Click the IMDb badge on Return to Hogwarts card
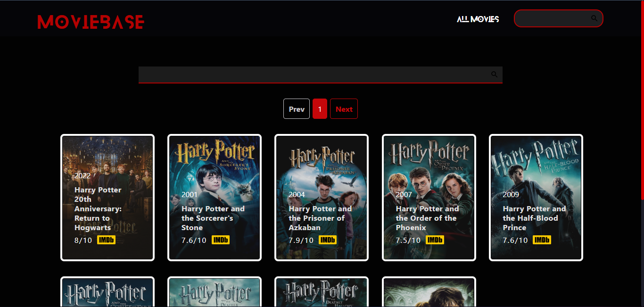Viewport: 644px width, 307px height. (107, 240)
